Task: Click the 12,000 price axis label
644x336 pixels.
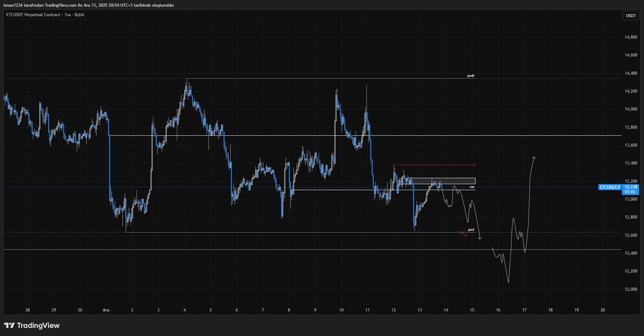Action: (630, 289)
